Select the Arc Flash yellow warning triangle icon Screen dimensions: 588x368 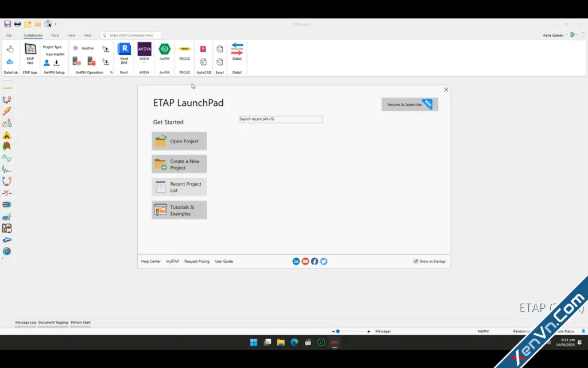coord(7,135)
